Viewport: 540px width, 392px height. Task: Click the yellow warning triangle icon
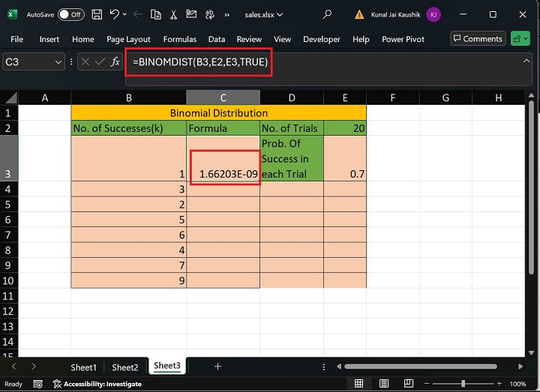[359, 14]
